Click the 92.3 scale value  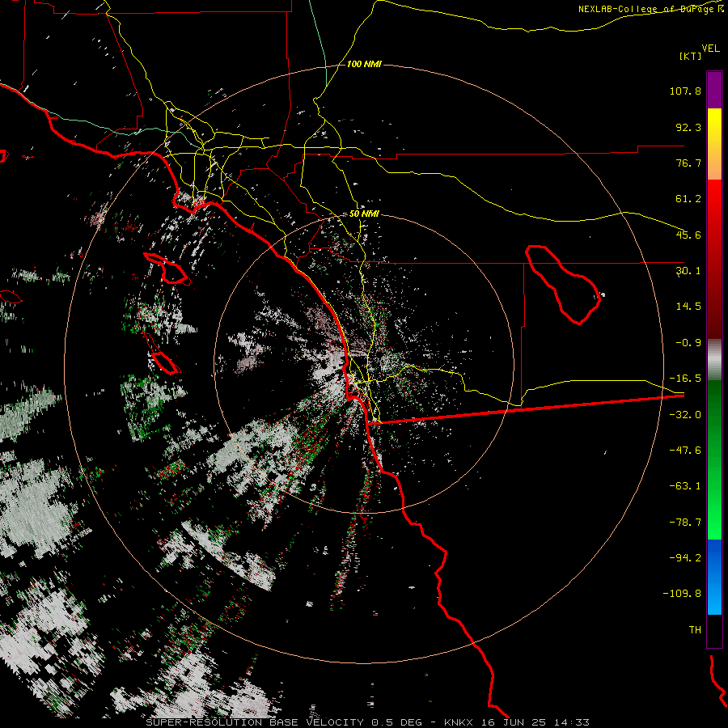coord(688,127)
